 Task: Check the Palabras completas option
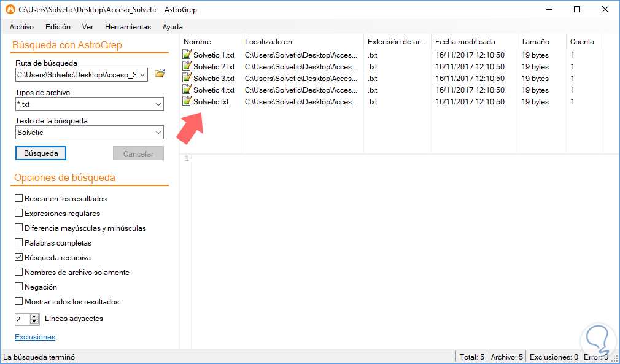point(18,242)
